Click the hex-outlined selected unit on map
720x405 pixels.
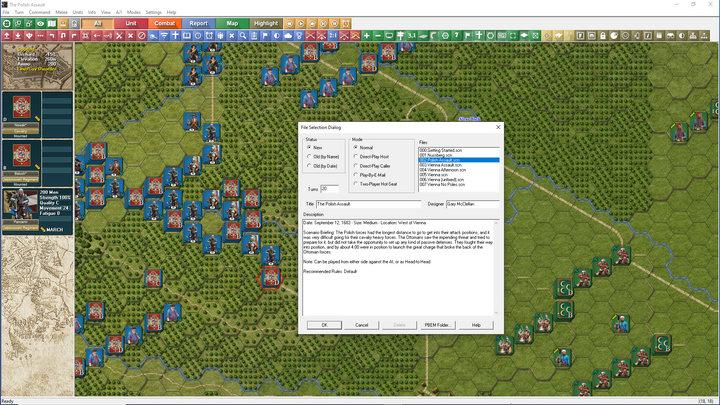click(x=270, y=278)
